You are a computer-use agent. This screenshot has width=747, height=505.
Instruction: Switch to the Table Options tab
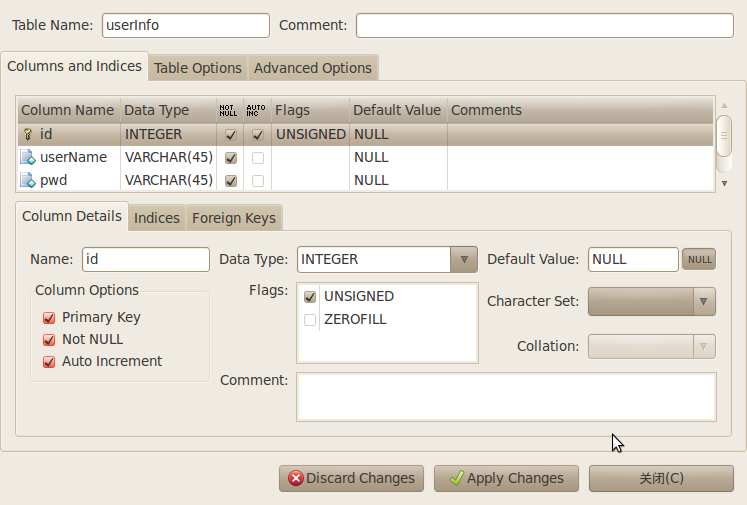198,68
